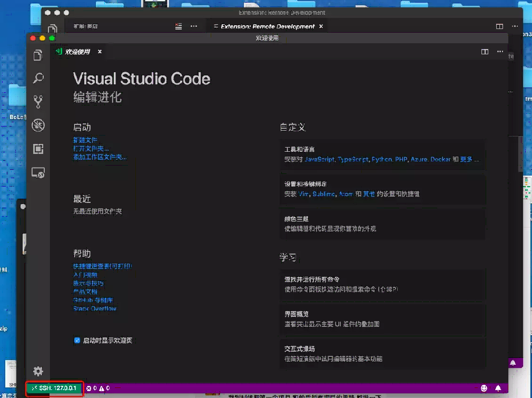The image size is (532, 398).
Task: Split the editor to the right
Action: click(x=485, y=52)
